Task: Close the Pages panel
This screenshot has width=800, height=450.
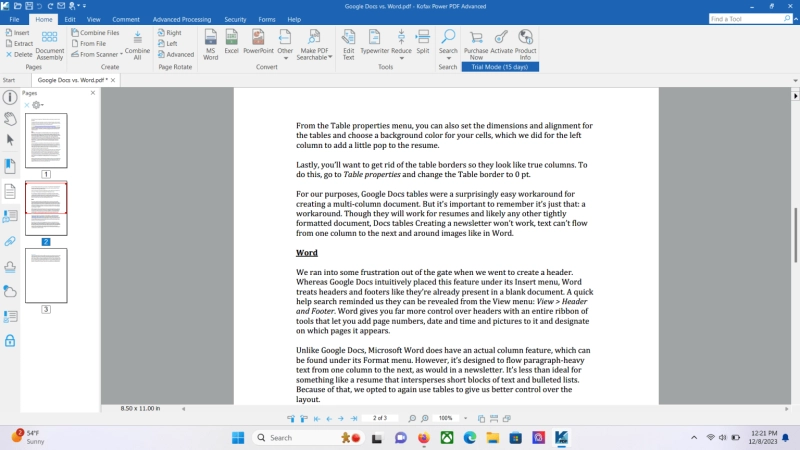Action: [93, 93]
